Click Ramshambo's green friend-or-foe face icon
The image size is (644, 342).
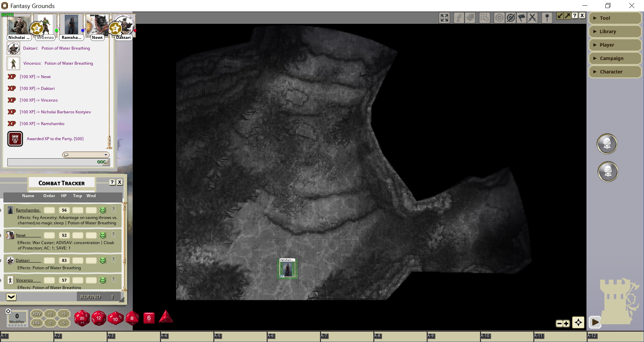pos(103,210)
